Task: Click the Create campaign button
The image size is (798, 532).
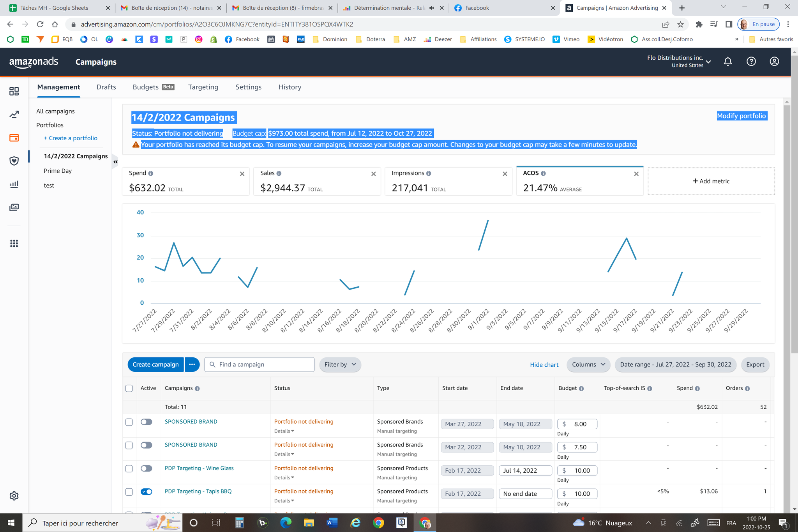Action: tap(155, 364)
